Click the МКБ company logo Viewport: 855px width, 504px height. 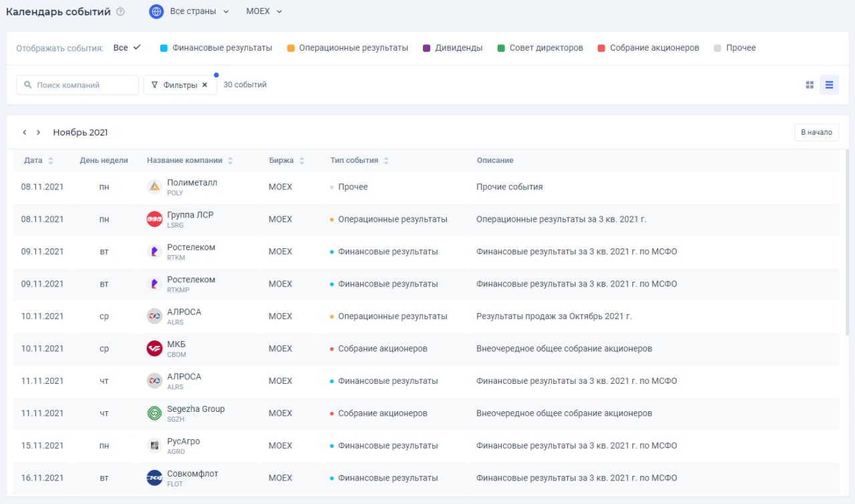pos(154,348)
